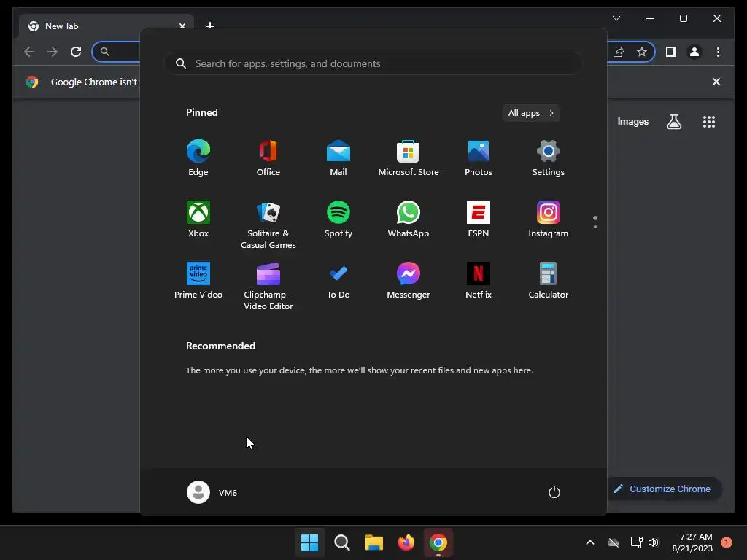Open the Mail app

click(x=338, y=158)
